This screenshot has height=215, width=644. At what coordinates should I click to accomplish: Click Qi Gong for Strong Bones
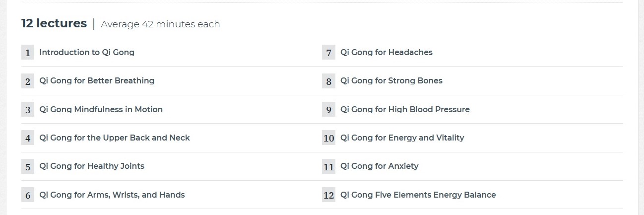coord(391,80)
